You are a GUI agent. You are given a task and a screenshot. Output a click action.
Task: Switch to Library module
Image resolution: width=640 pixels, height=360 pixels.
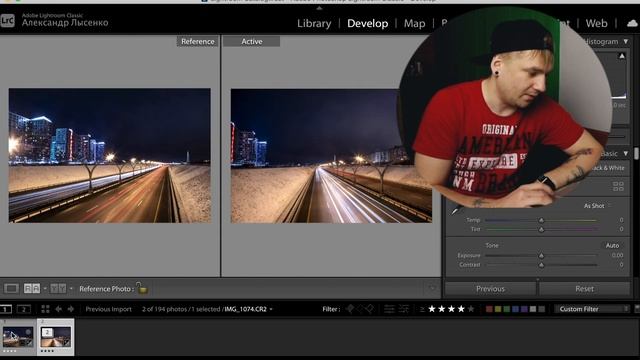point(314,23)
